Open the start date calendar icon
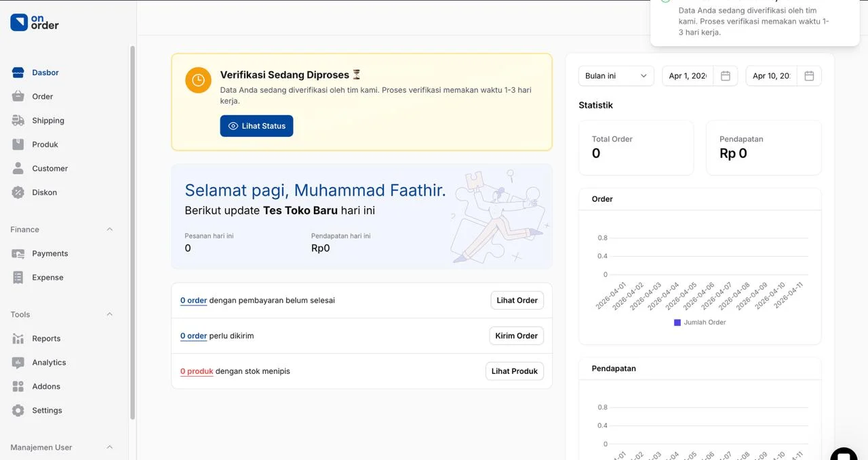868x460 pixels. click(x=725, y=76)
